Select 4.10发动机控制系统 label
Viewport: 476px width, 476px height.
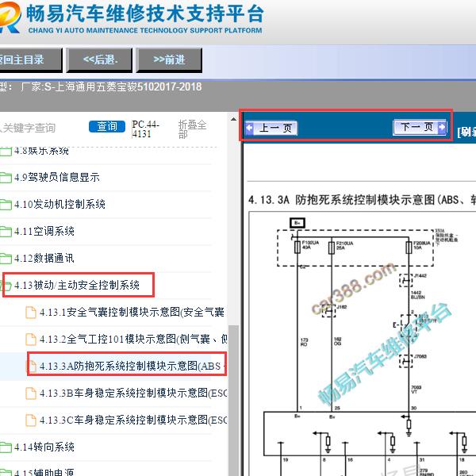click(x=59, y=205)
